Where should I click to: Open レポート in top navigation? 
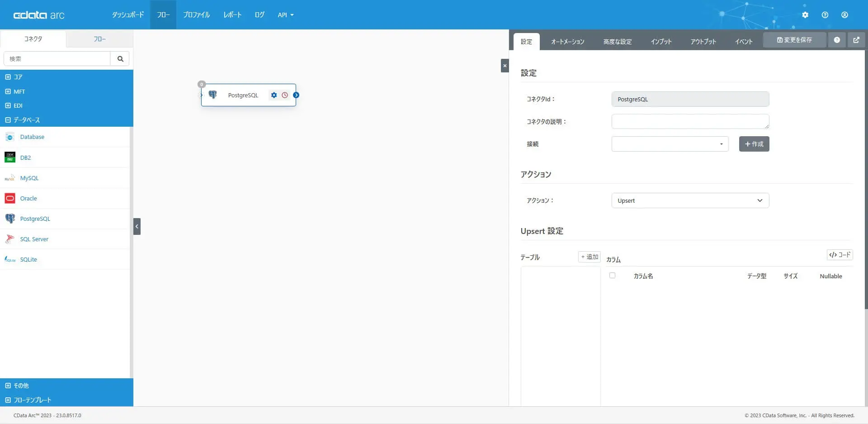click(x=232, y=15)
